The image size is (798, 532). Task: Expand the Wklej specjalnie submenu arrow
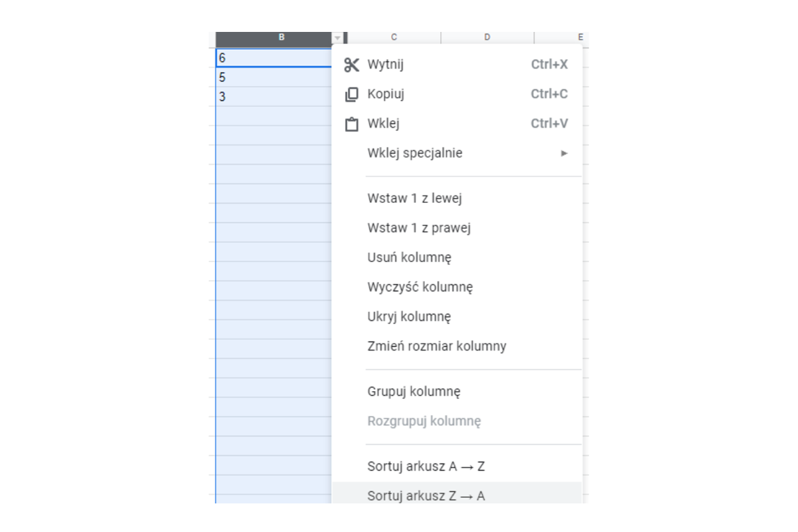coord(564,154)
